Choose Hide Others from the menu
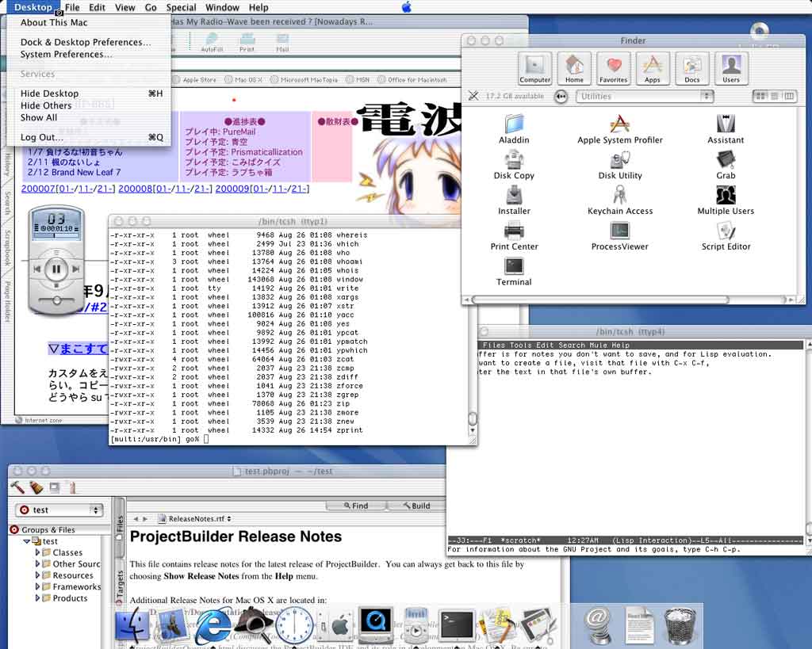The width and height of the screenshot is (812, 649). point(89,105)
